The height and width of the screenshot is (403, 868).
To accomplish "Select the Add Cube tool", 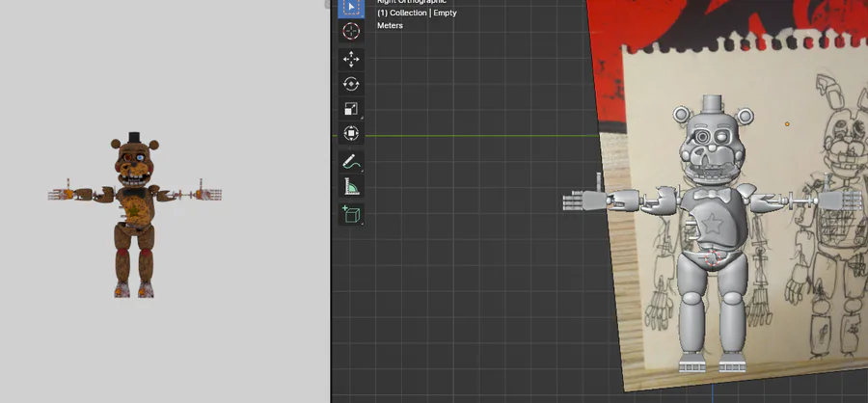I will tap(351, 214).
